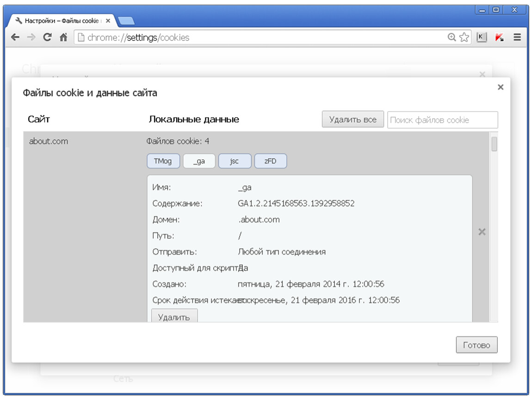Minimize the Chrome window
532x400 pixels.
[482, 10]
